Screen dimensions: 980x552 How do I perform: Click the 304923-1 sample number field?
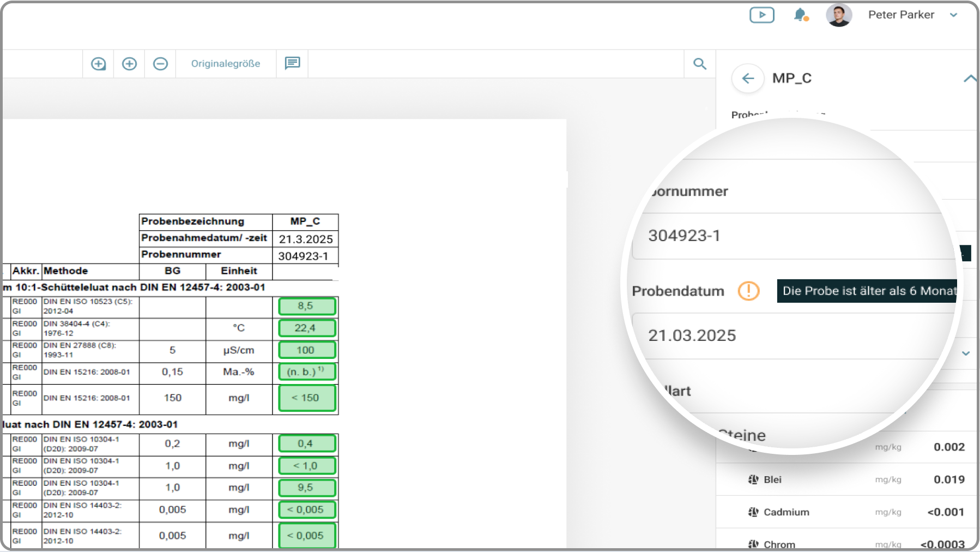tap(790, 236)
